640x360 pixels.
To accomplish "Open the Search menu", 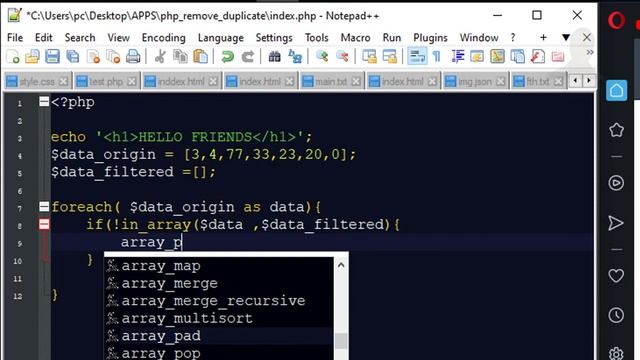I will [x=80, y=38].
